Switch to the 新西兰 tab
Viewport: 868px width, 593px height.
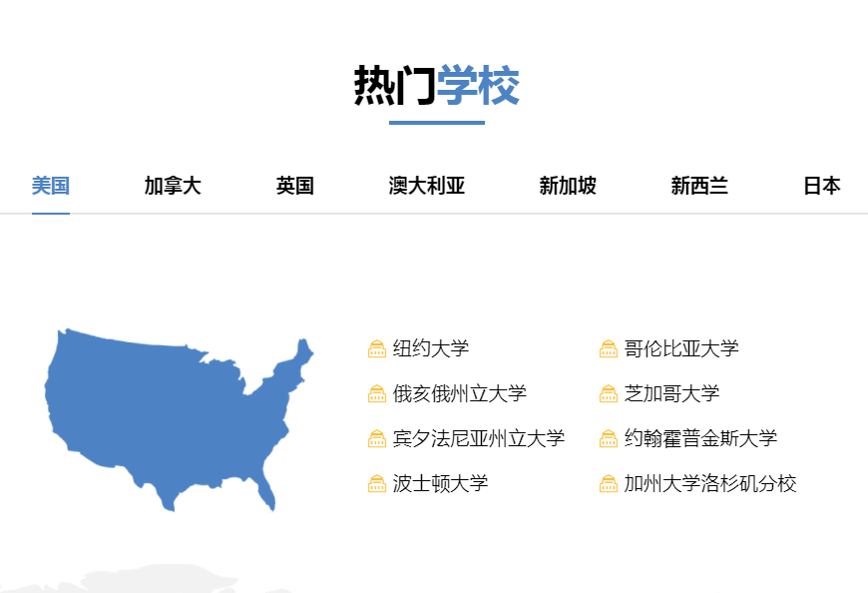[x=700, y=185]
